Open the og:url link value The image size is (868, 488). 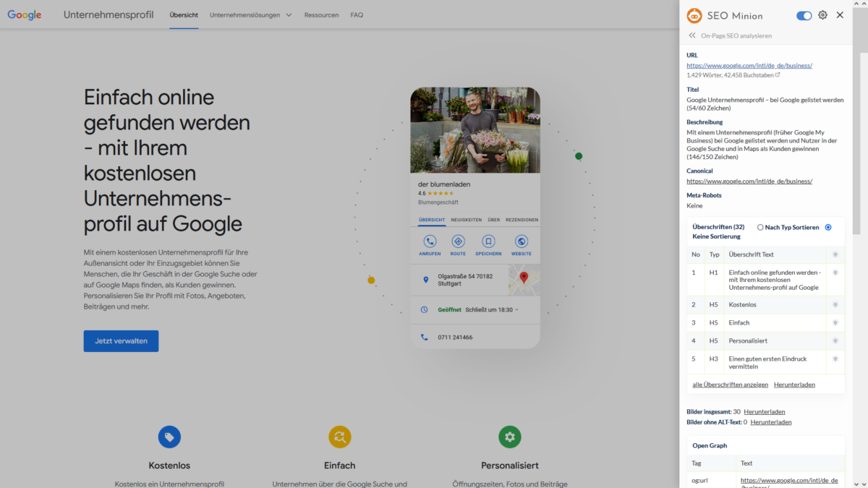click(789, 484)
